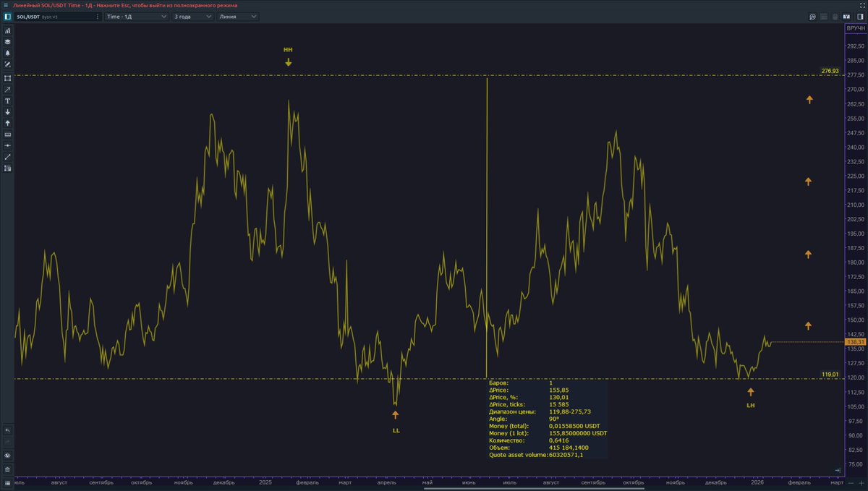Click the LL label on chart
868x491 pixels.
click(x=396, y=430)
